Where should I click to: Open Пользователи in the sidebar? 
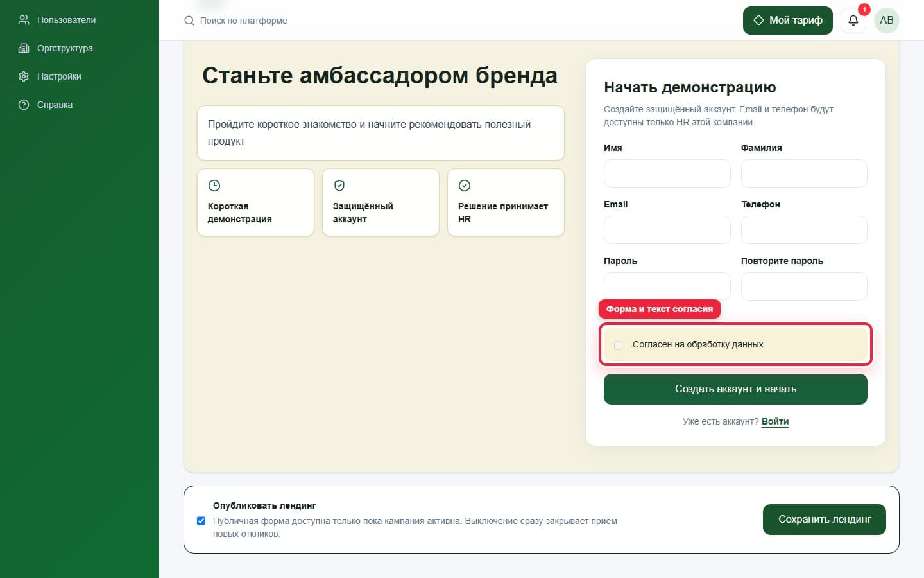[66, 20]
